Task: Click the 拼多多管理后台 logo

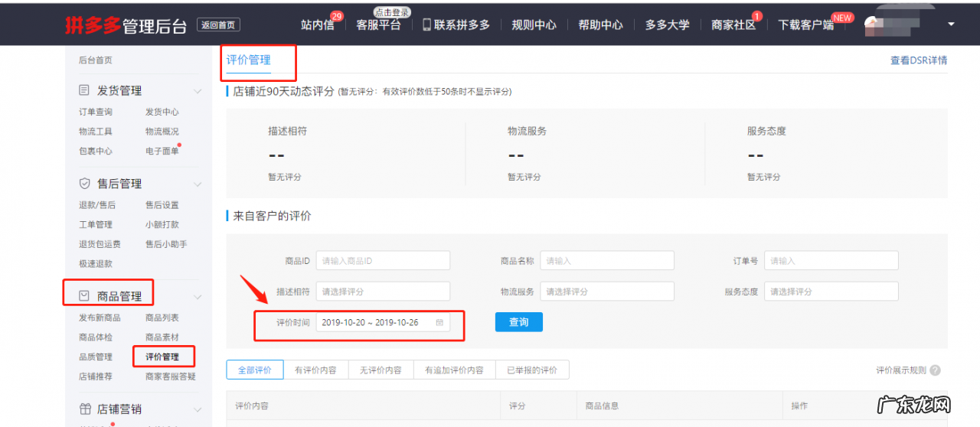Action: pyautogui.click(x=126, y=24)
